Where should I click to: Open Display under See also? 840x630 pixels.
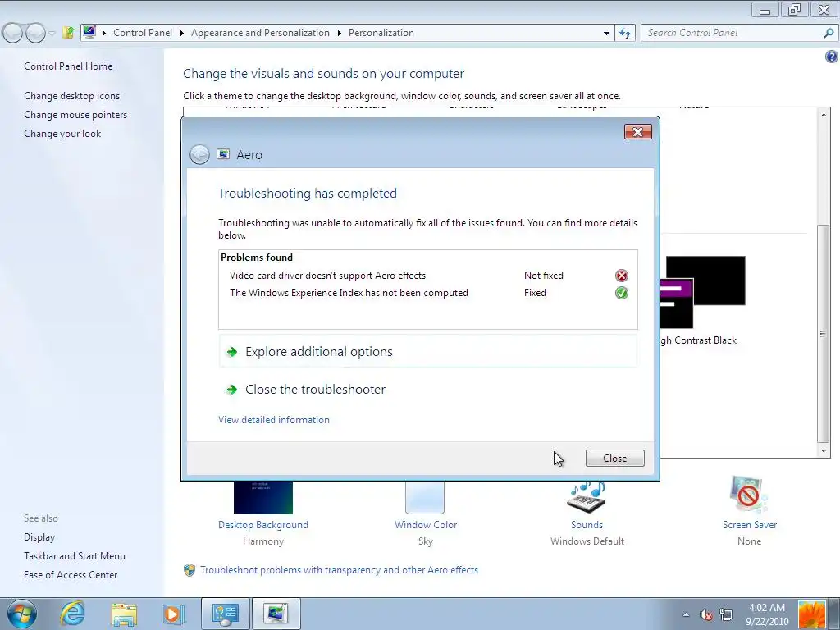39,537
